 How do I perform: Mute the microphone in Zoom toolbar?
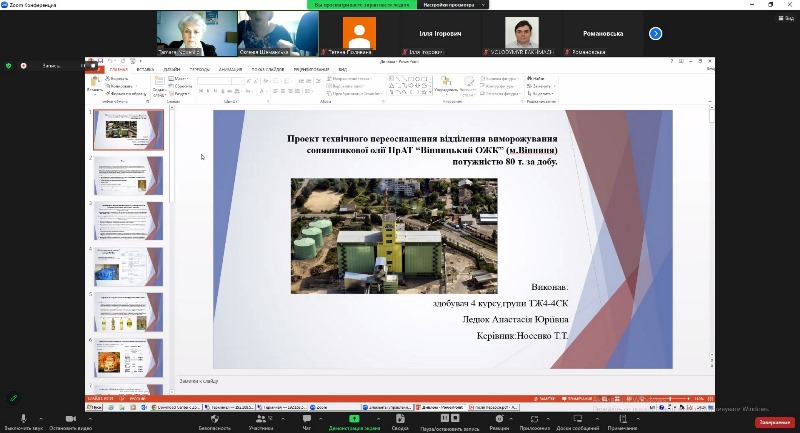tap(21, 419)
